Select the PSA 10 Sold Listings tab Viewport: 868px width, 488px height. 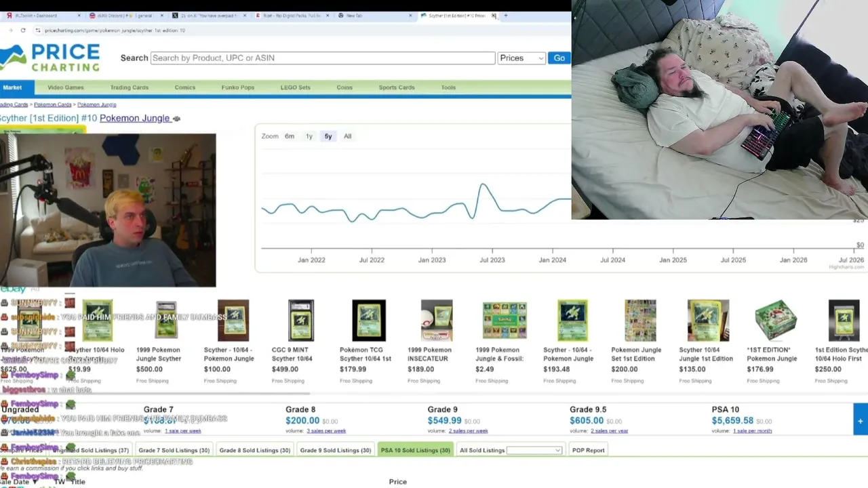pos(416,450)
